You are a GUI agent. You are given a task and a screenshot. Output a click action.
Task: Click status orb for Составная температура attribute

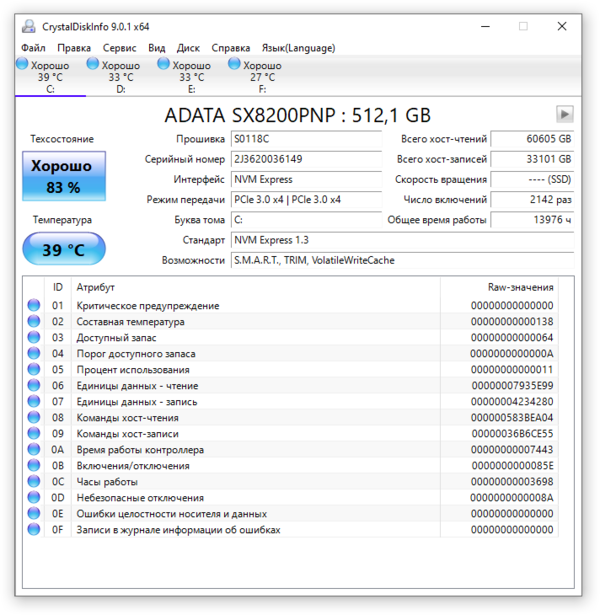[34, 322]
